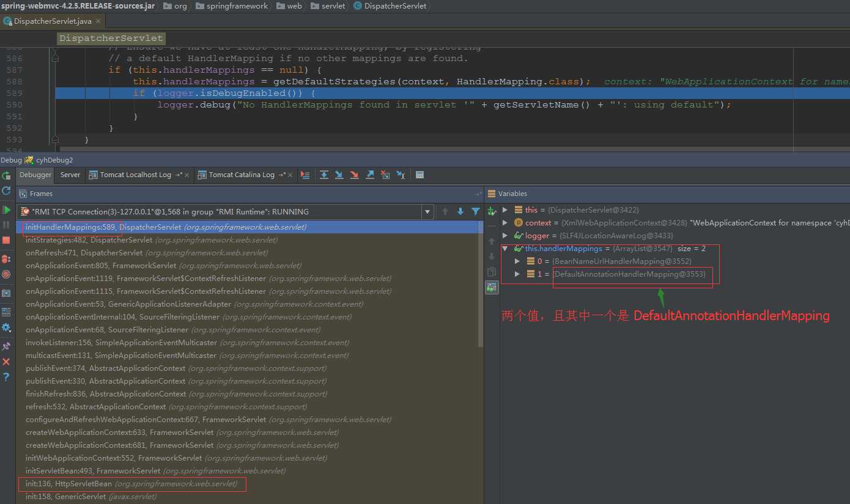
Task: Click DispatcherServlet class breadcrumb
Action: coord(390,5)
